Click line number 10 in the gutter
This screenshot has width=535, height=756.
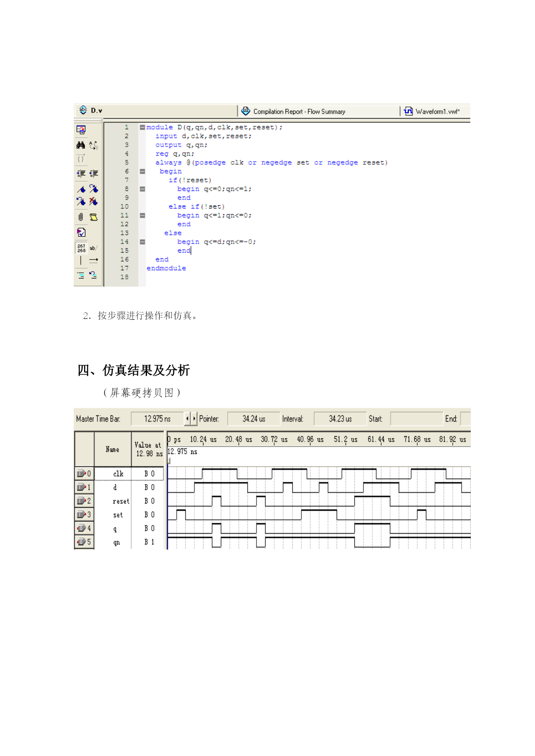coord(125,206)
